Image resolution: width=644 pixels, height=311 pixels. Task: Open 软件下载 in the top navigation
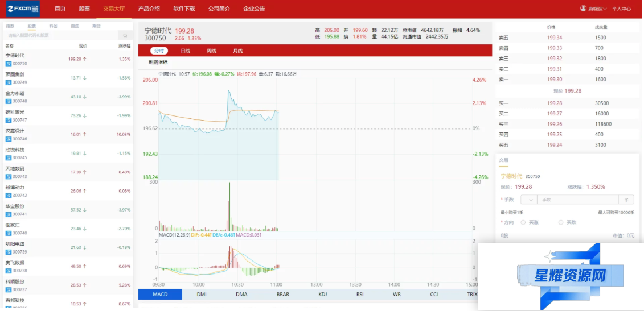point(184,9)
